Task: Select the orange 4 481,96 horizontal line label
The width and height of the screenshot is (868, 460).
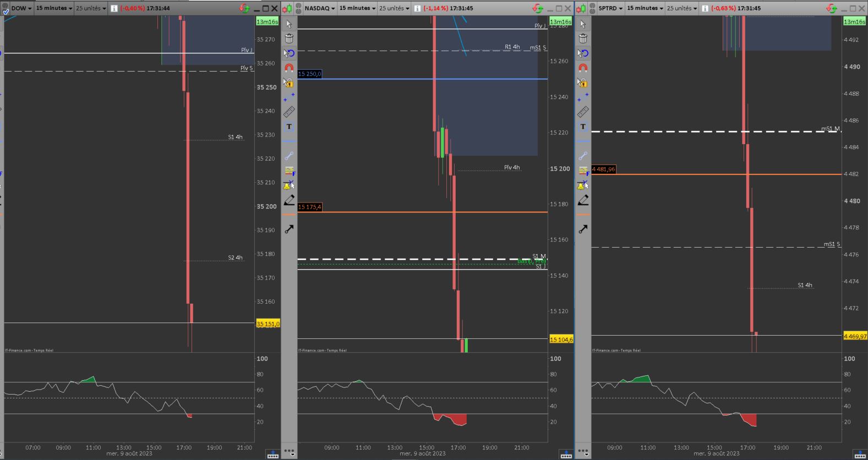Action: 603,169
